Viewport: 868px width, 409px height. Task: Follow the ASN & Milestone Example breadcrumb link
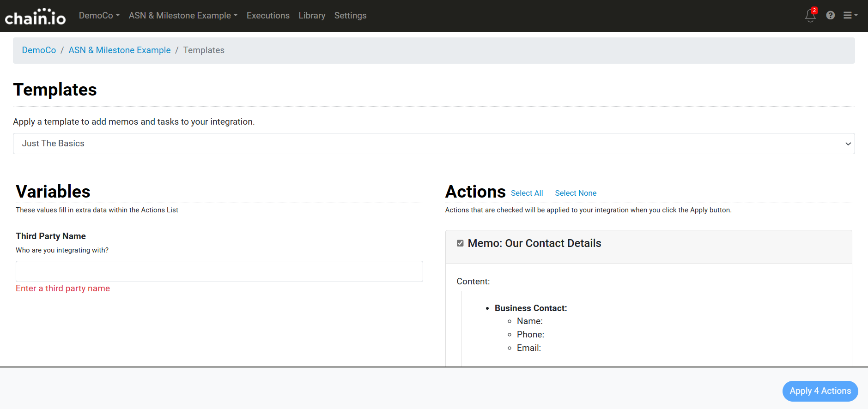(120, 50)
